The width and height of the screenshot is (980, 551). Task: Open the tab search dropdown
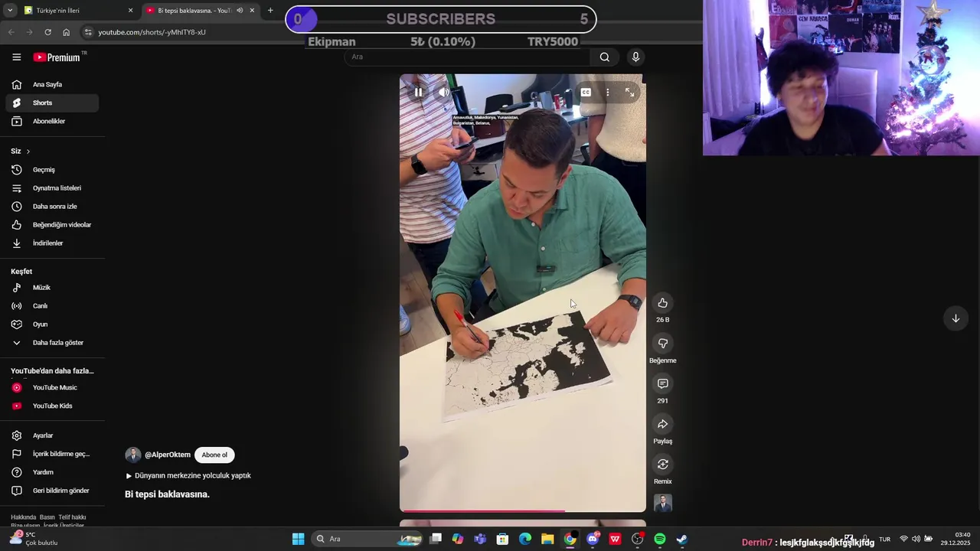coord(10,11)
